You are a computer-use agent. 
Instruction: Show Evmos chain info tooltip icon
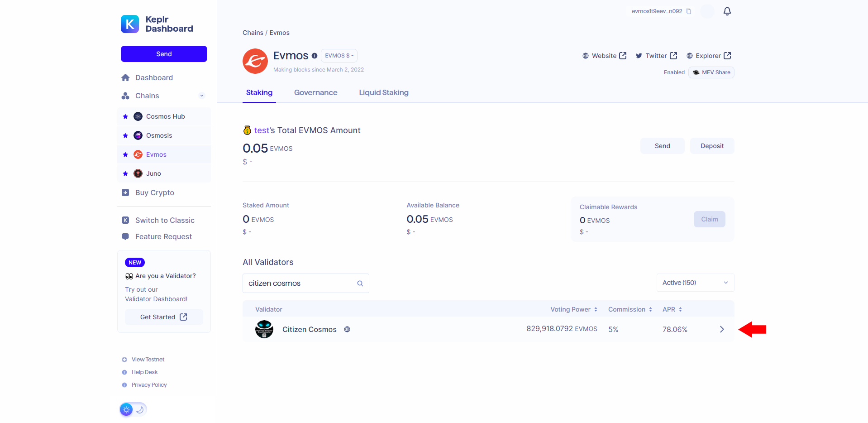pyautogui.click(x=315, y=56)
